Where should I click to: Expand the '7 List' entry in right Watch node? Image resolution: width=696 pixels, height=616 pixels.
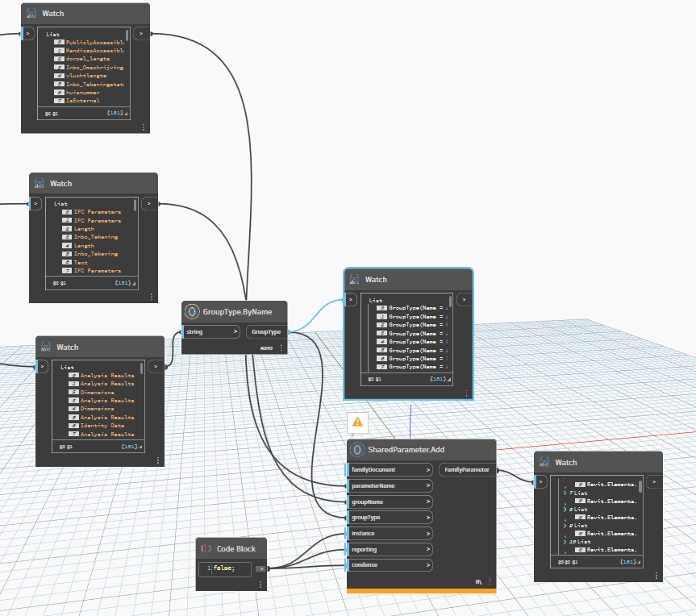coord(565,493)
